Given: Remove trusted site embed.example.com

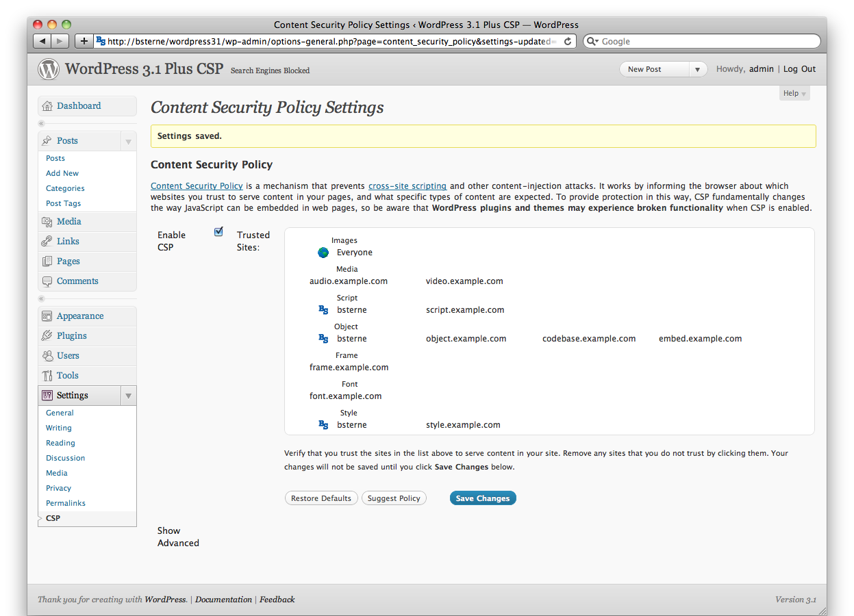Looking at the screenshot, I should coord(700,339).
